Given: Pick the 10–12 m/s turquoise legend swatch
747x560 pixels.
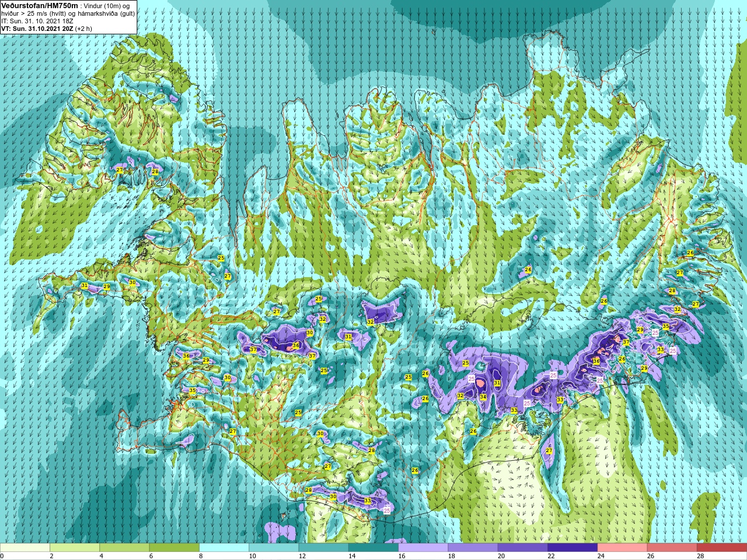Looking at the screenshot, I should point(274,548).
